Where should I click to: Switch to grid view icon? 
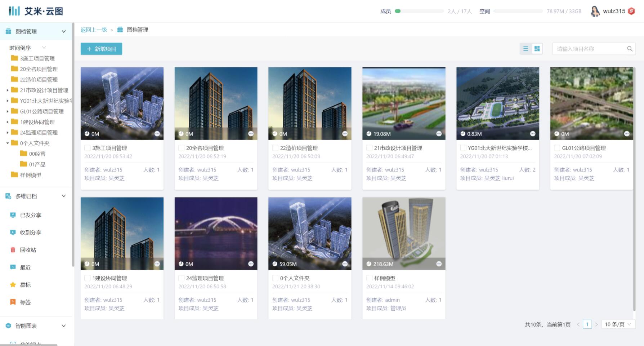pyautogui.click(x=537, y=49)
